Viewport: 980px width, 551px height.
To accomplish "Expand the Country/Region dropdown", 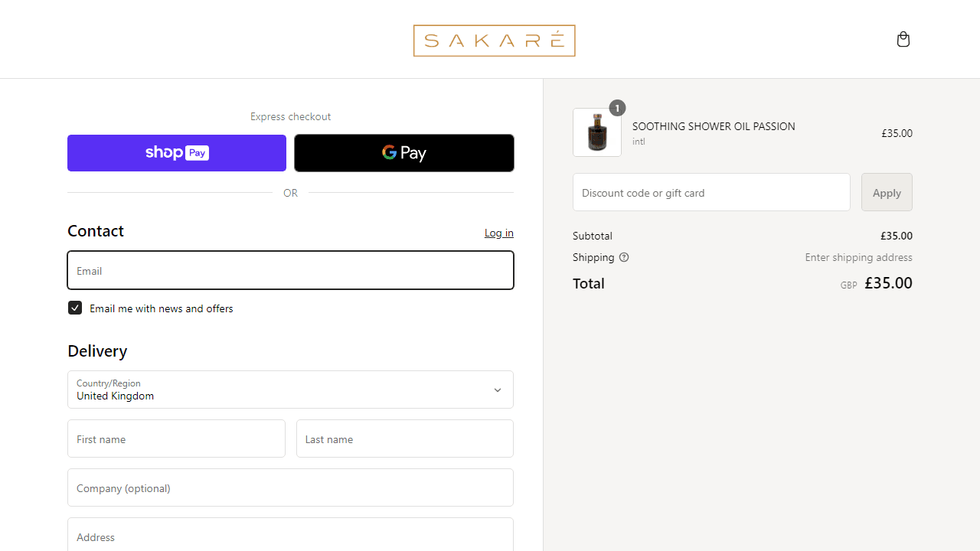I will pos(290,390).
